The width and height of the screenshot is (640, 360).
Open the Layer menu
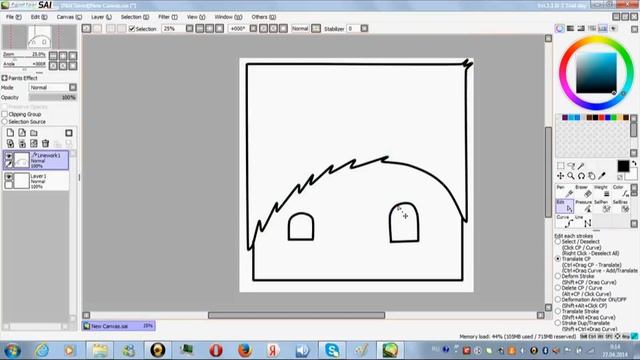pos(101,17)
